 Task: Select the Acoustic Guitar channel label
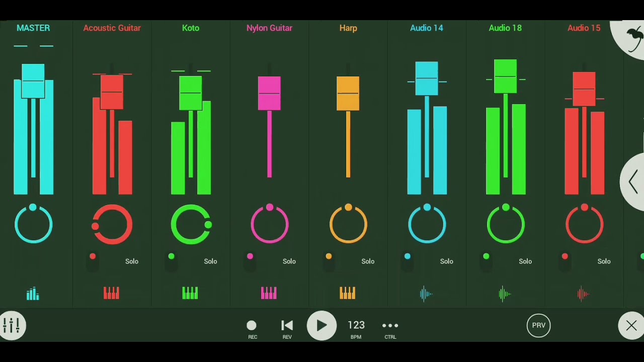pos(112,28)
